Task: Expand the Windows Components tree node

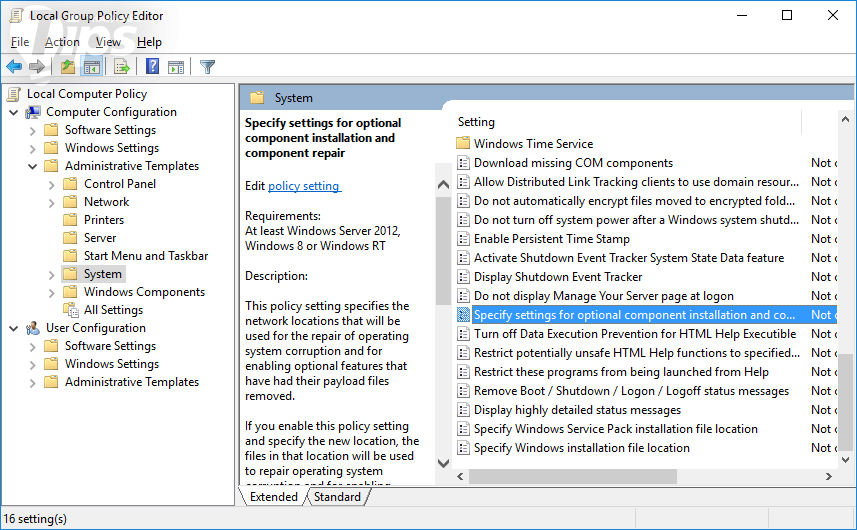Action: coord(51,292)
